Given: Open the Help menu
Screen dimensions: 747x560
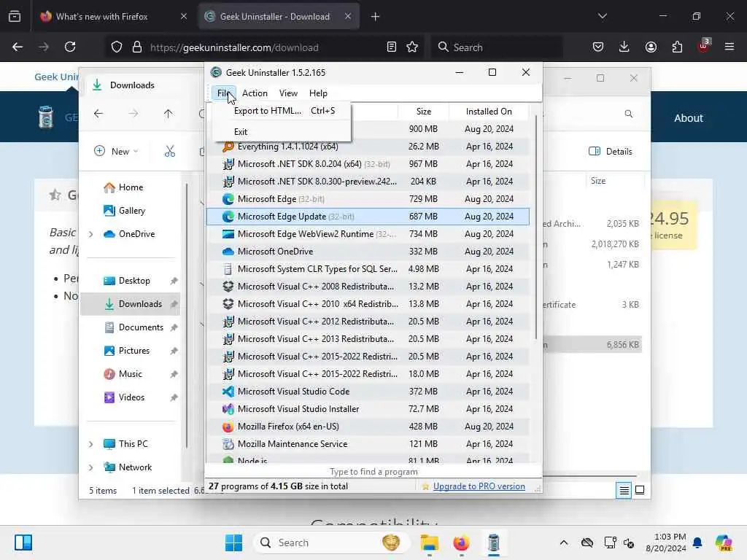Looking at the screenshot, I should (x=318, y=93).
